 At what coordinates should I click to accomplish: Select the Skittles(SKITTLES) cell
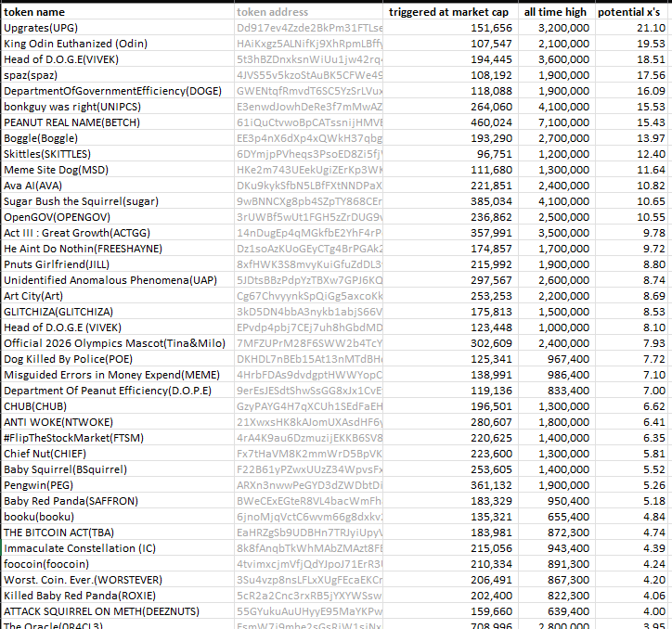[118, 154]
